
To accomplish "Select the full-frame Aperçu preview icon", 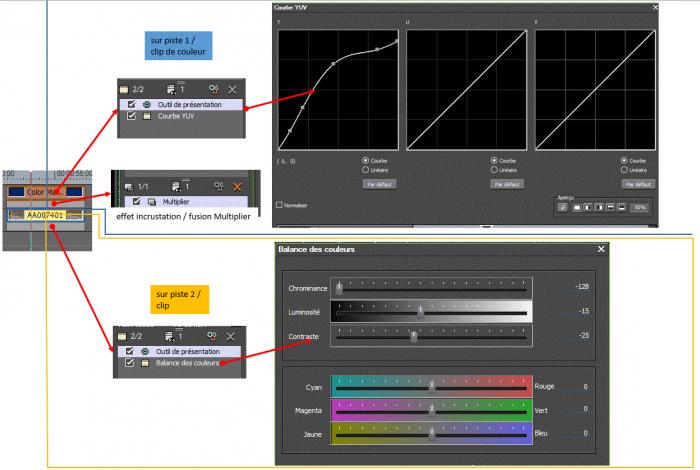I will pyautogui.click(x=577, y=208).
